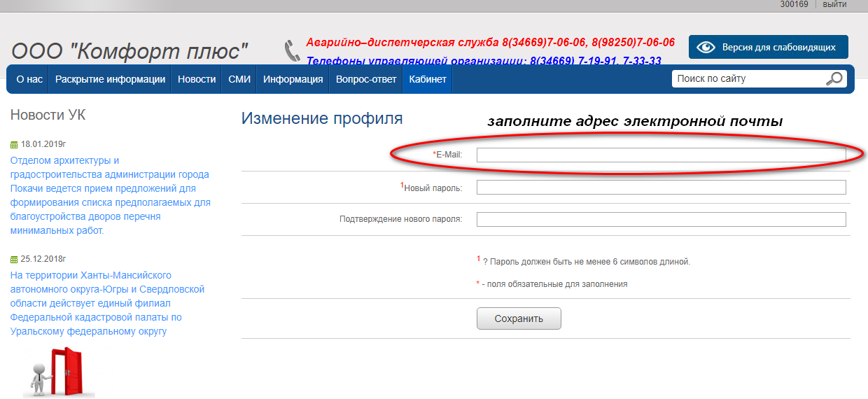868x399 pixels.
Task: Click the выйти logout link
Action: 834,4
